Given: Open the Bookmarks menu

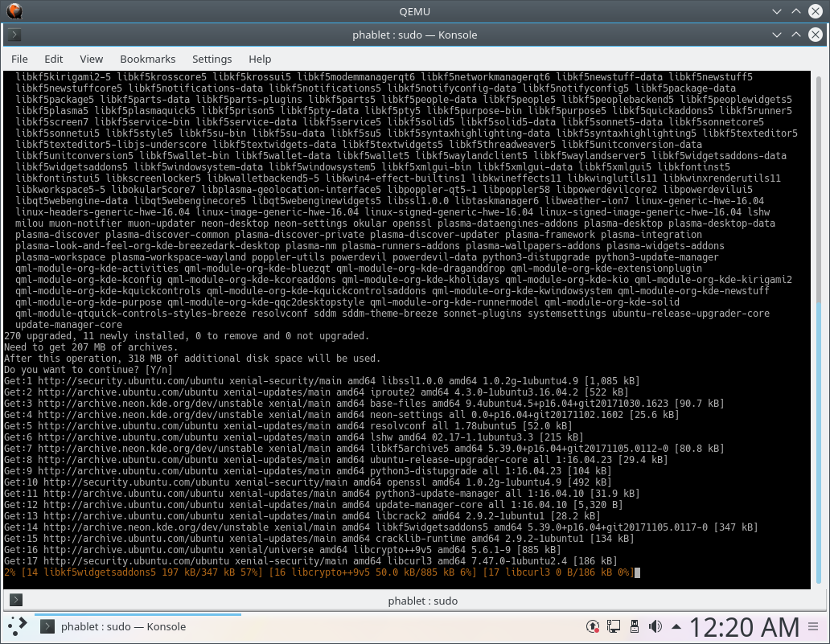Looking at the screenshot, I should pyautogui.click(x=147, y=59).
